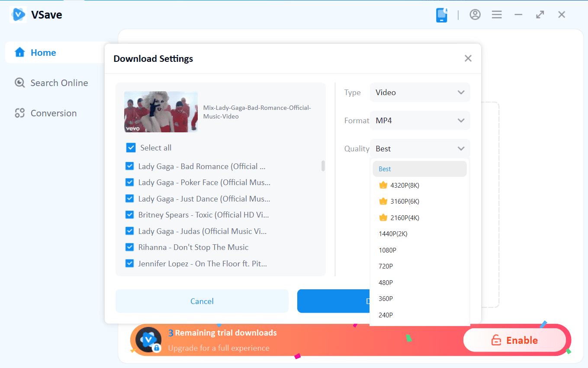This screenshot has width=588, height=368.
Task: Choose 2160P(4K) quality
Action: tap(420, 218)
